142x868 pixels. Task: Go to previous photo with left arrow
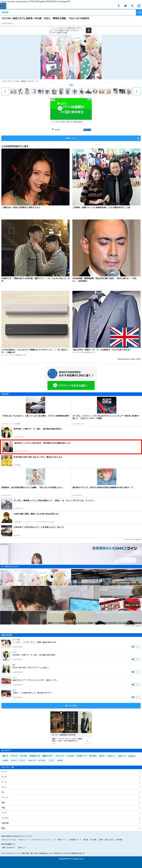5,91
